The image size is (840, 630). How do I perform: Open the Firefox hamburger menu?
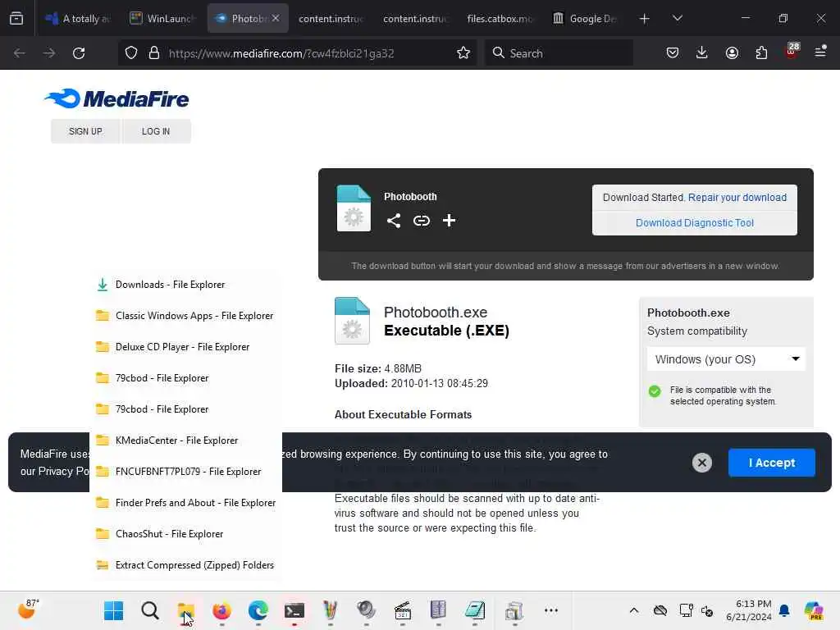pos(820,52)
